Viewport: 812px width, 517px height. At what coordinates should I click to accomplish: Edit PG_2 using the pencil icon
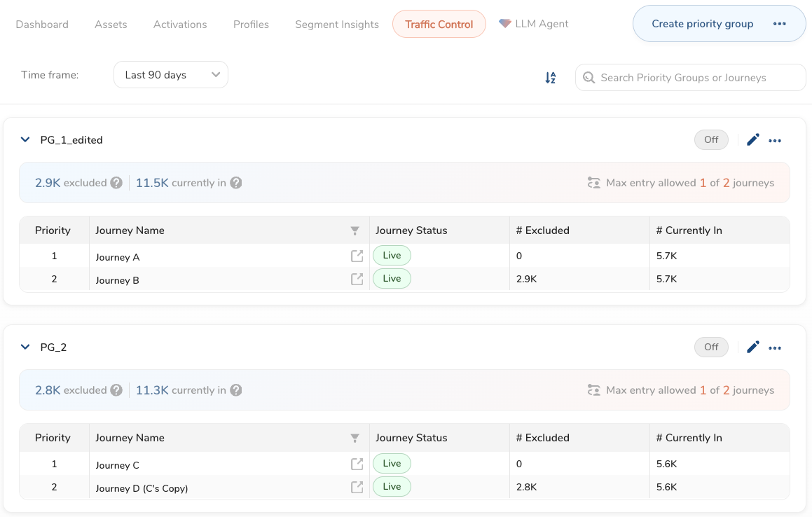(753, 347)
